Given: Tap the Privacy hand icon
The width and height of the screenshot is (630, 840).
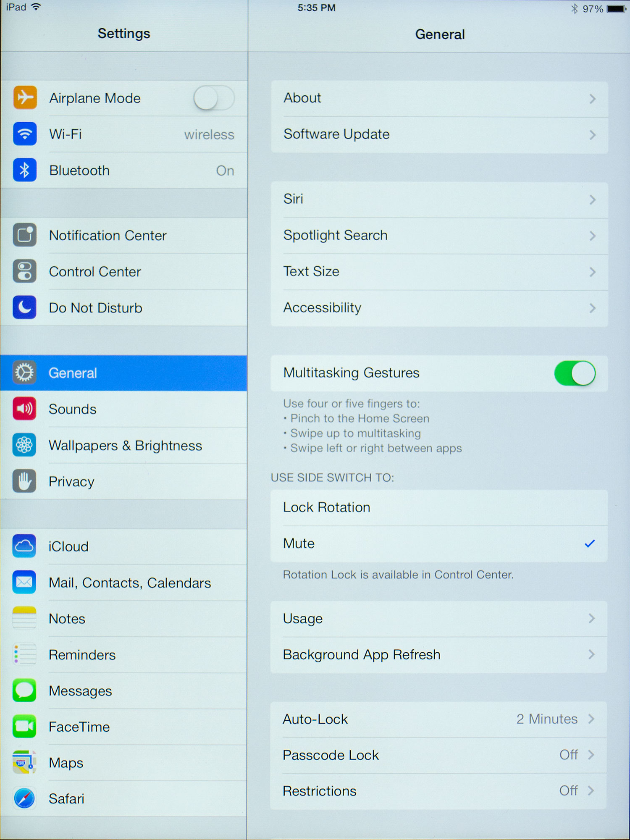Looking at the screenshot, I should (24, 481).
